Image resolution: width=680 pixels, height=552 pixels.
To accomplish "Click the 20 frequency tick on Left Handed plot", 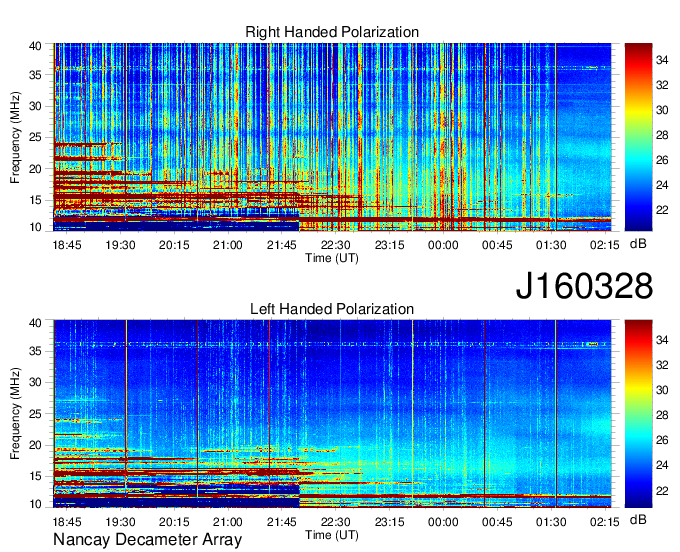I will [36, 445].
